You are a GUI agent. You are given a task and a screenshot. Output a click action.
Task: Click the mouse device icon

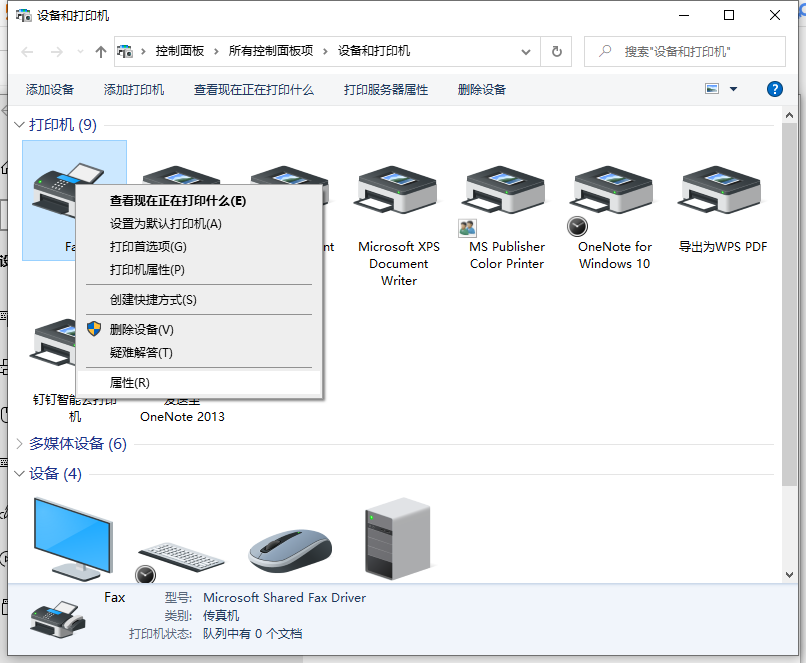point(290,549)
